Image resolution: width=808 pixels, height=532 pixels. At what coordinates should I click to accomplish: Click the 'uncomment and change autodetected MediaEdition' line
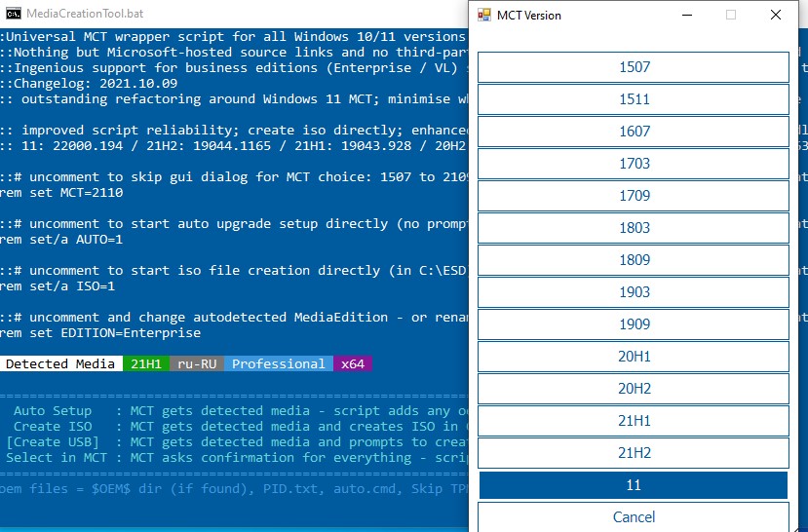pyautogui.click(x=234, y=318)
